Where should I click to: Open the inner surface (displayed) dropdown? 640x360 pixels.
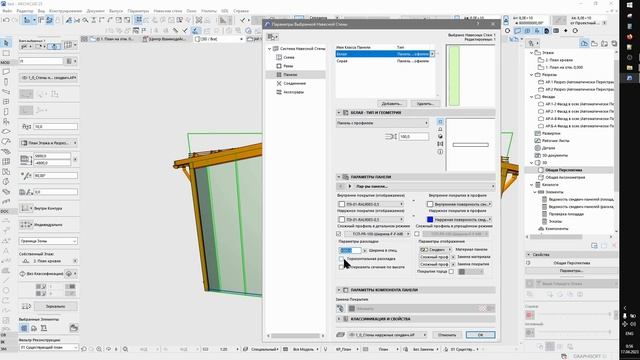371,204
